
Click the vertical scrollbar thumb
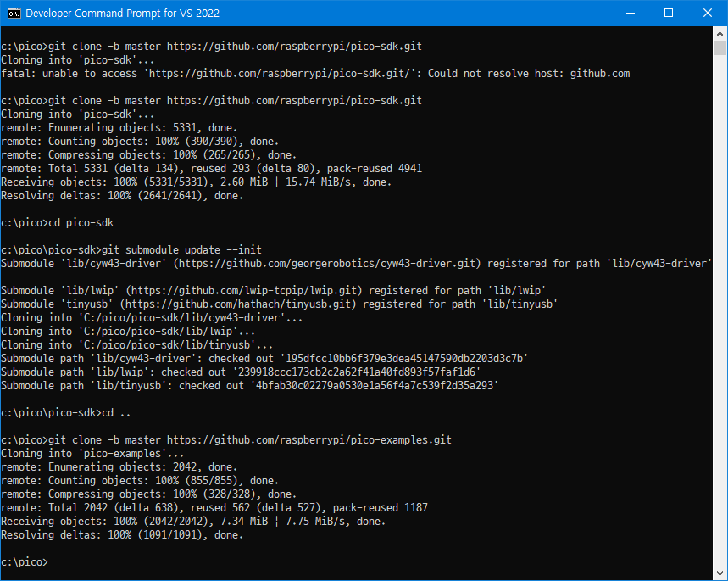tap(720, 47)
